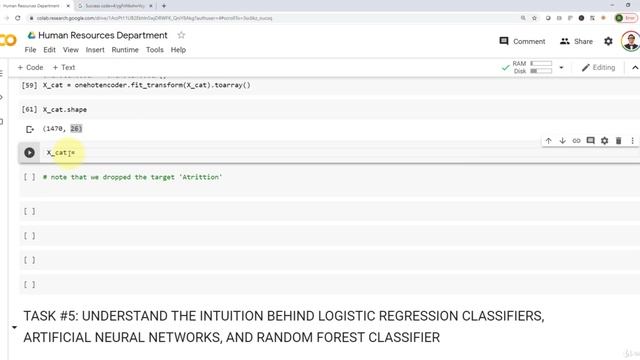Viewport: 640px width, 360px height.
Task: Add comment to cell icon
Action: 591,141
